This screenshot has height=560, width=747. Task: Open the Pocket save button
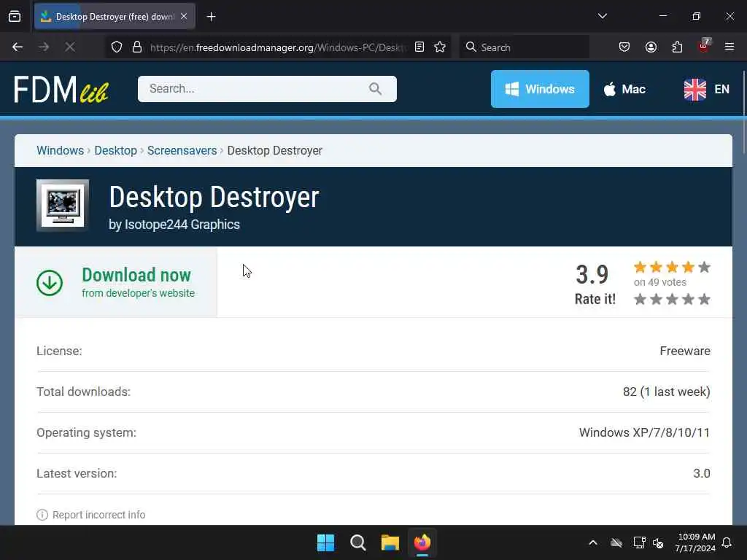(x=624, y=47)
